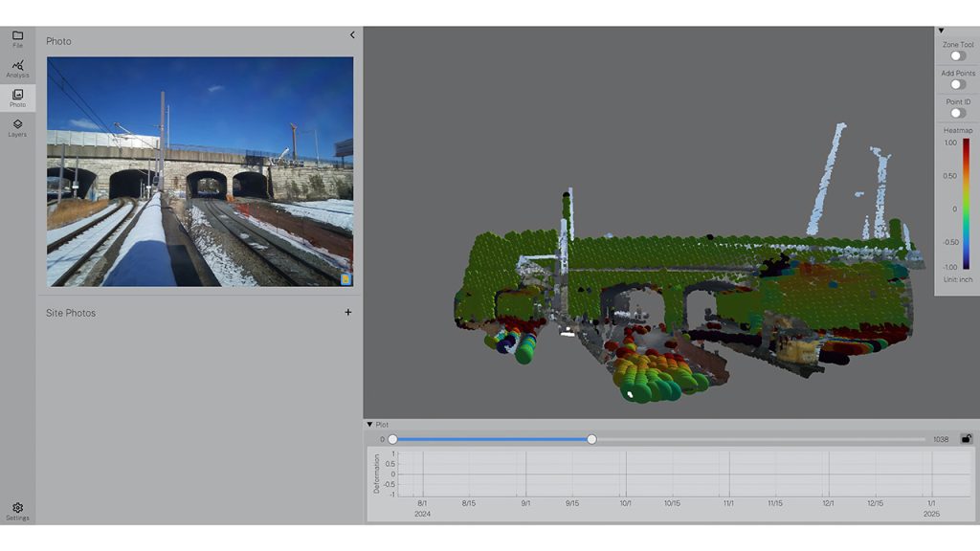Click the Site Photos heading
This screenshot has height=551, width=980.
click(71, 313)
